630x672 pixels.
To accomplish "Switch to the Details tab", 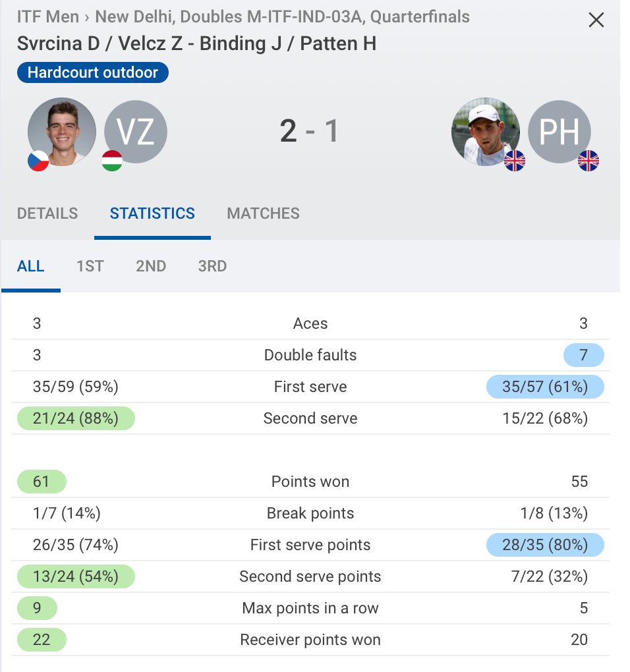I will (x=47, y=213).
